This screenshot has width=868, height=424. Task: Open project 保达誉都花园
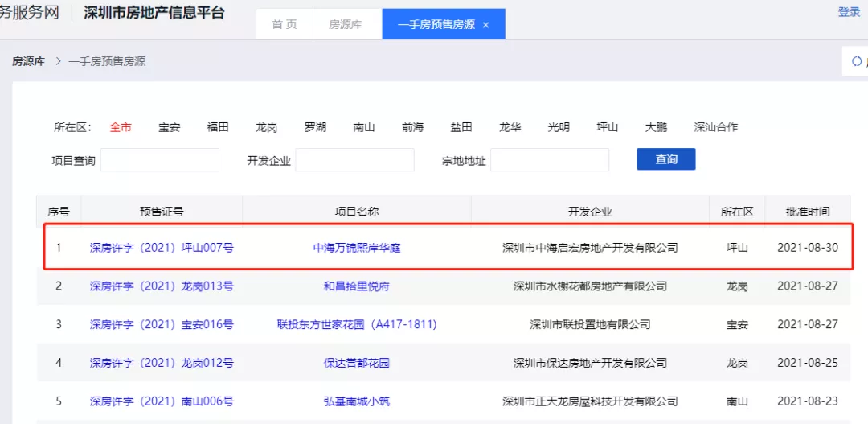(357, 363)
